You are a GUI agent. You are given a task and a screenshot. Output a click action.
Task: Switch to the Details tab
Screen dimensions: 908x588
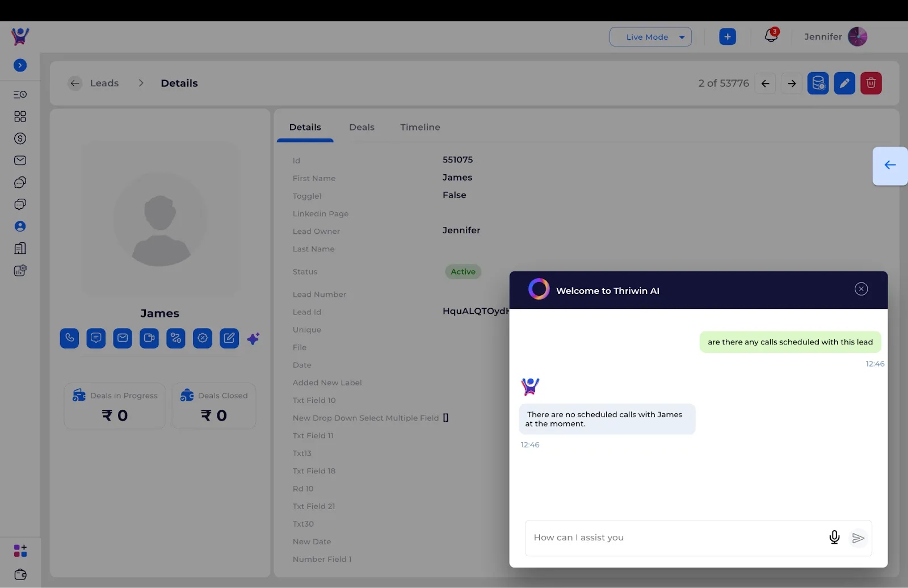305,128
